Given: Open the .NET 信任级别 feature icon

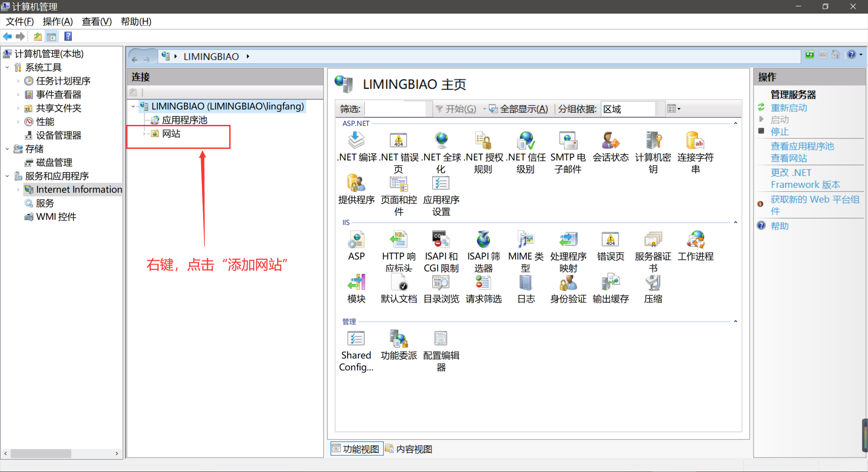Looking at the screenshot, I should [x=525, y=141].
